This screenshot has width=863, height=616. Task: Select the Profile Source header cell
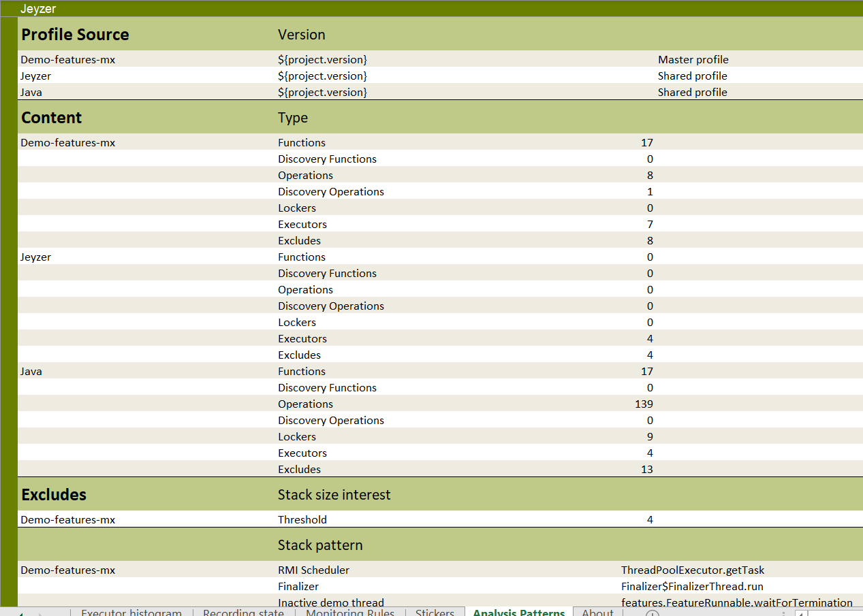[75, 35]
